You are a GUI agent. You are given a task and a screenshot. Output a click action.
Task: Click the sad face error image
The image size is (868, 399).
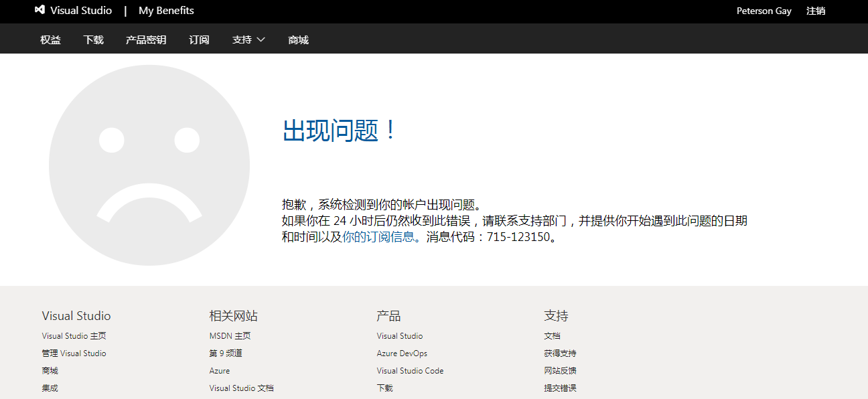pyautogui.click(x=149, y=165)
